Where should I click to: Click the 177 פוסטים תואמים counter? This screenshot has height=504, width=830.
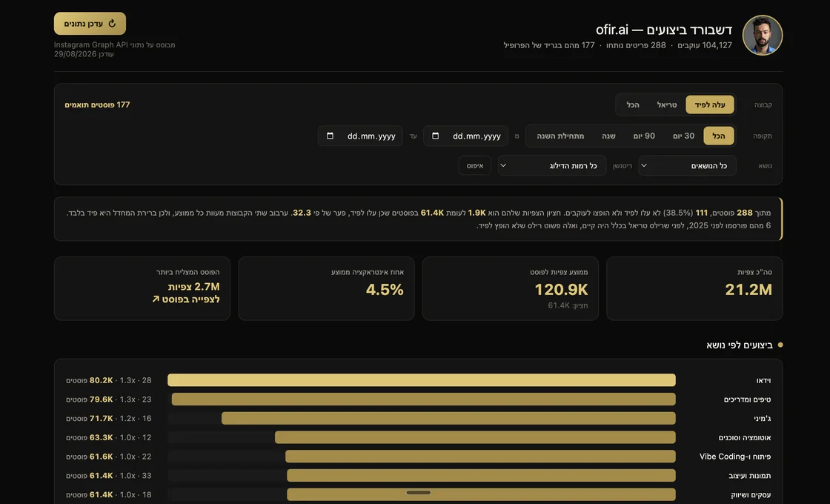[97, 105]
